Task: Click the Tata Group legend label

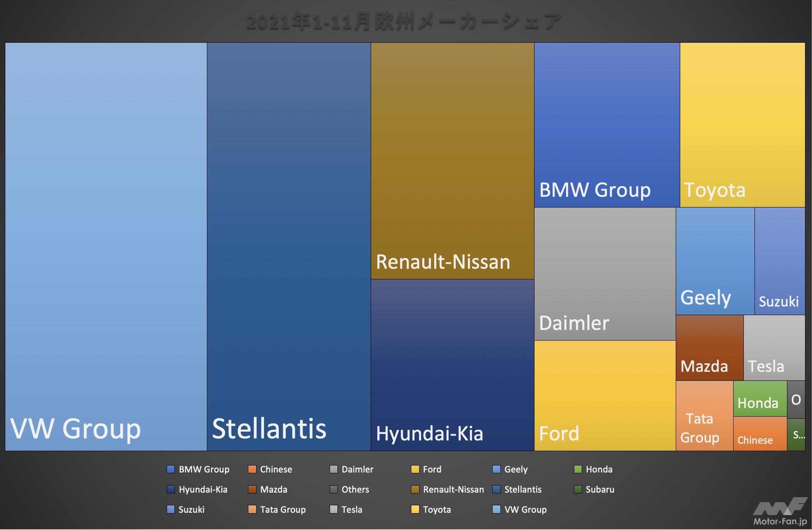Action: pyautogui.click(x=283, y=509)
